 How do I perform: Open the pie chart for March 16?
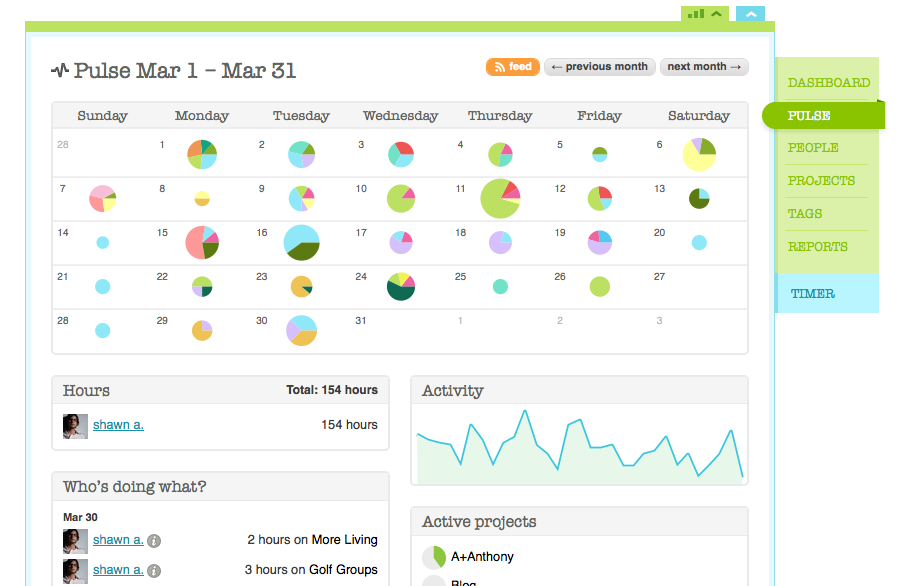301,243
